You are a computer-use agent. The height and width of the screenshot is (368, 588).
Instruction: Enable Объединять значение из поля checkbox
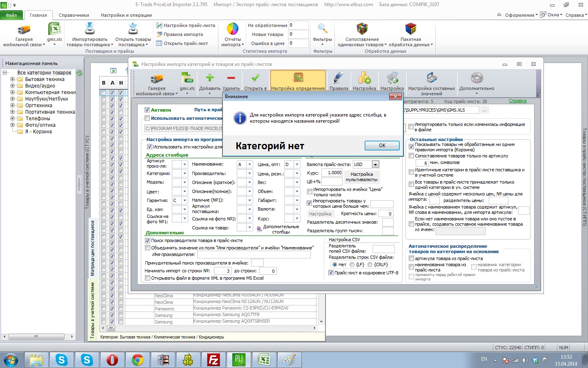[x=148, y=248]
